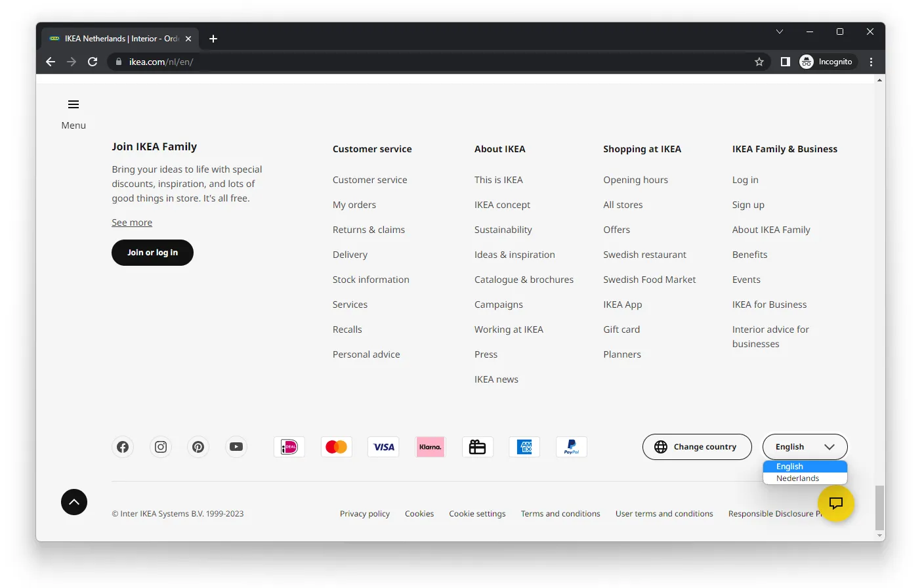Open Personal advice link

pos(366,354)
